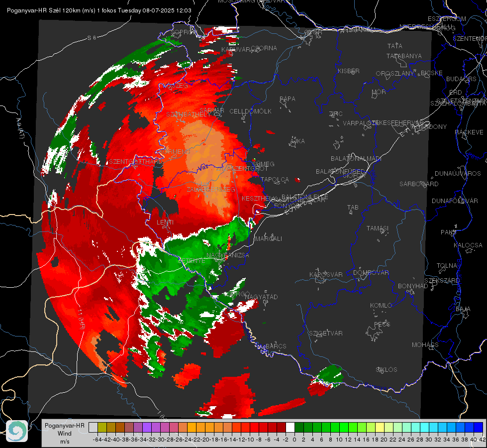Select the grey swatch at the legend's left end
Image resolution: width=487 pixels, height=448 pixels.
tap(93, 427)
